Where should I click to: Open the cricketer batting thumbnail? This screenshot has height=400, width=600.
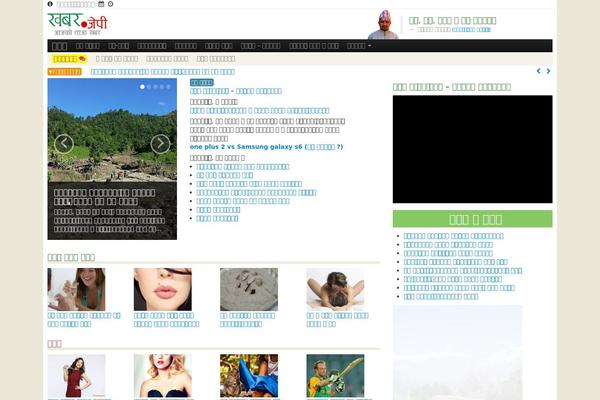(x=336, y=376)
